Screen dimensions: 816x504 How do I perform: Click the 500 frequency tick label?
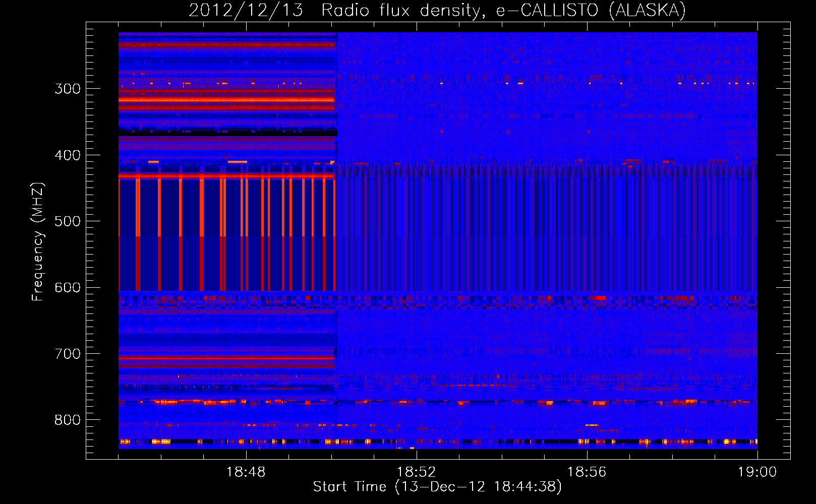click(68, 221)
